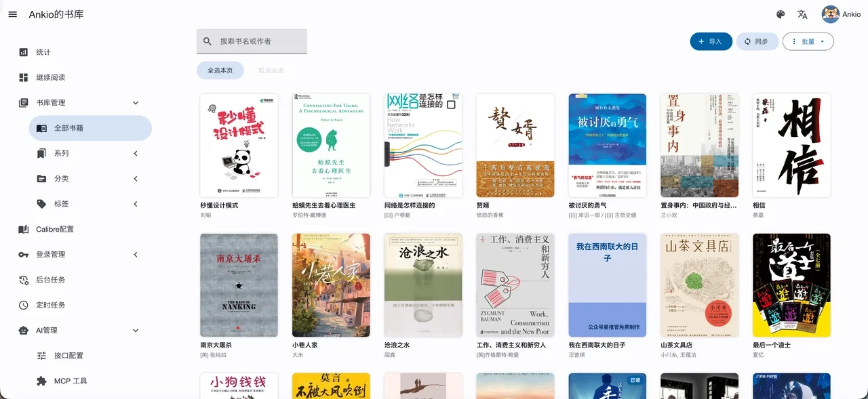Click the author name 夏忆

(x=759, y=354)
